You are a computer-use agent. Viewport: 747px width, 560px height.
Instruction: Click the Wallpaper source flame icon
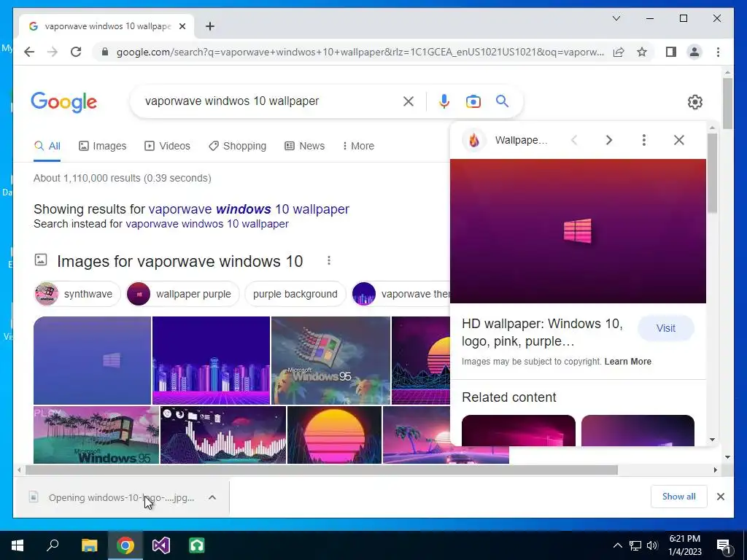[474, 140]
